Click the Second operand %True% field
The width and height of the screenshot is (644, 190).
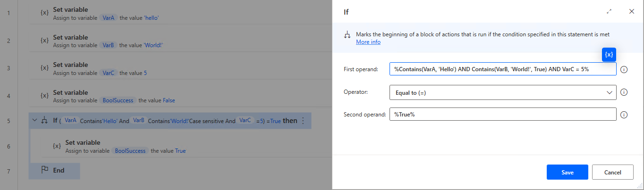pos(503,115)
